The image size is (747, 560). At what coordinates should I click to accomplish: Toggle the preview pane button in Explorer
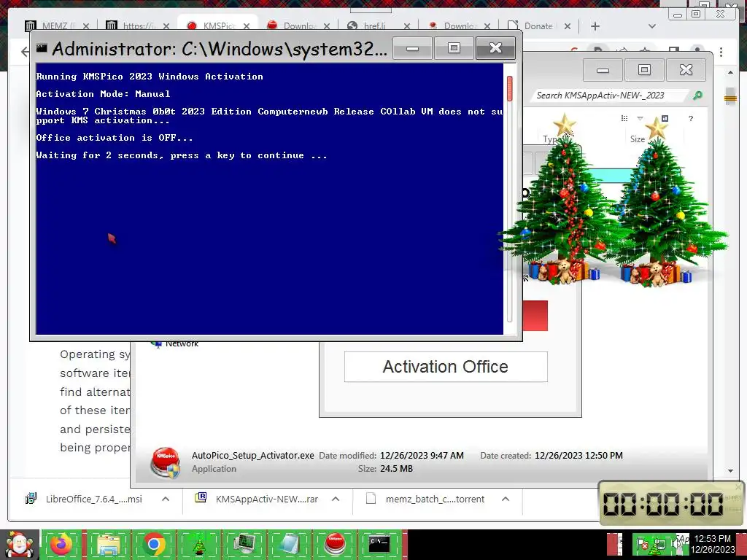[665, 118]
